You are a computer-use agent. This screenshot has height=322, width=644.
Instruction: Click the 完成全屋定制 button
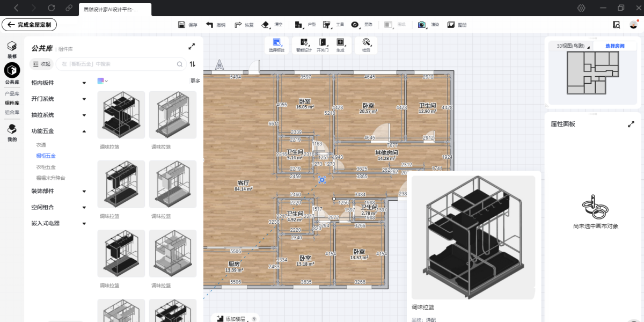(x=30, y=25)
